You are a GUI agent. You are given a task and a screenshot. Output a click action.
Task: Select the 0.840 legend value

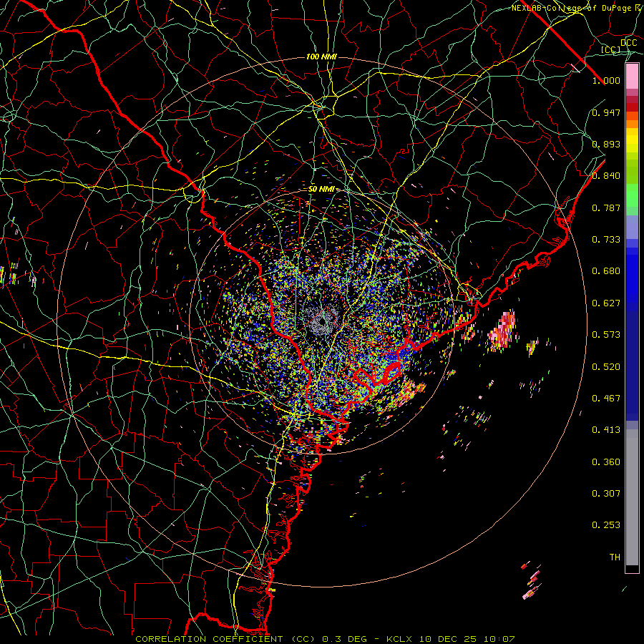606,176
